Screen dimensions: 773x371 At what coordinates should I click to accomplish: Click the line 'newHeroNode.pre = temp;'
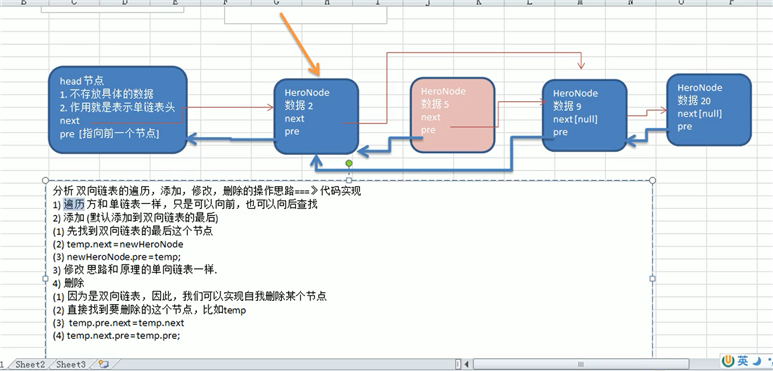point(117,257)
